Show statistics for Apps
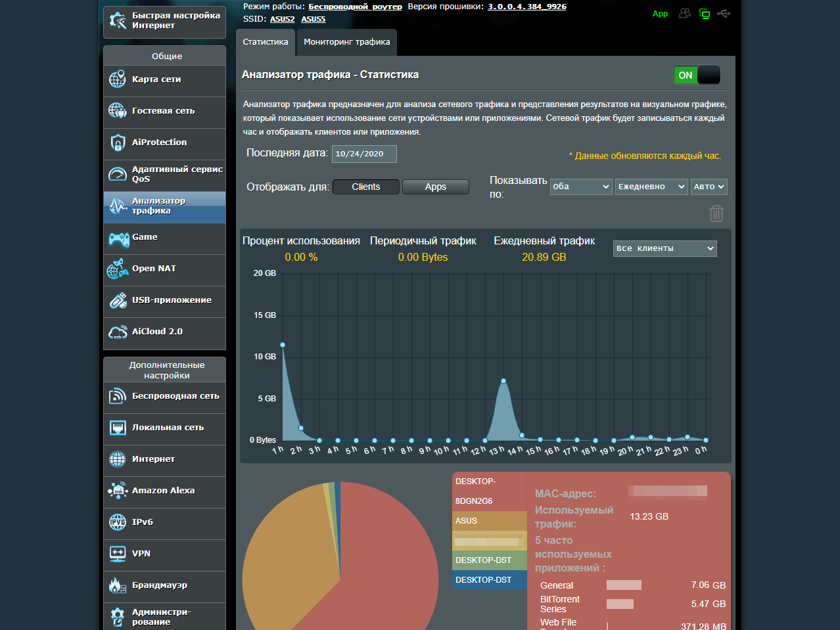The height and width of the screenshot is (630, 840). [x=436, y=187]
